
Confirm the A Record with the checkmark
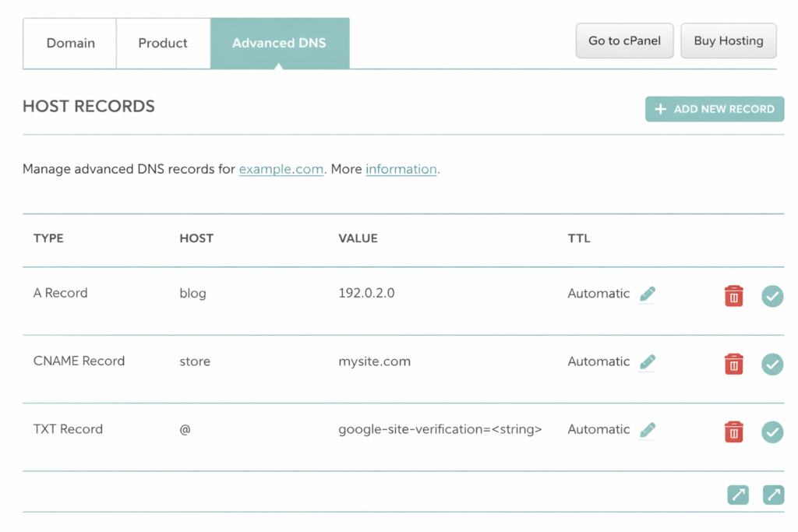point(772,296)
